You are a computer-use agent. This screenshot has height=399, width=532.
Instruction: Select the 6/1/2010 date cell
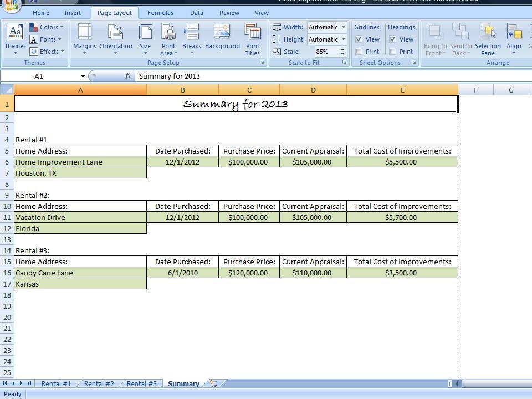[182, 273]
